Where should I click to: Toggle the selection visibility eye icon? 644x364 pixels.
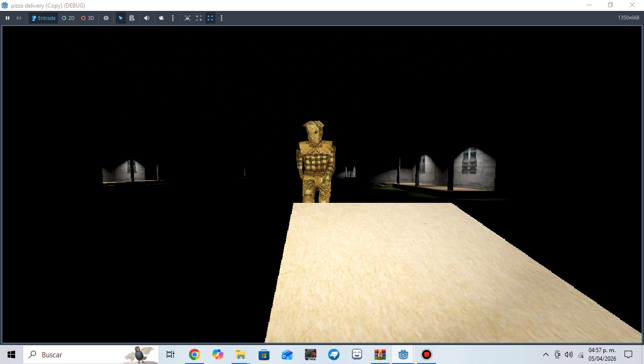point(106,18)
